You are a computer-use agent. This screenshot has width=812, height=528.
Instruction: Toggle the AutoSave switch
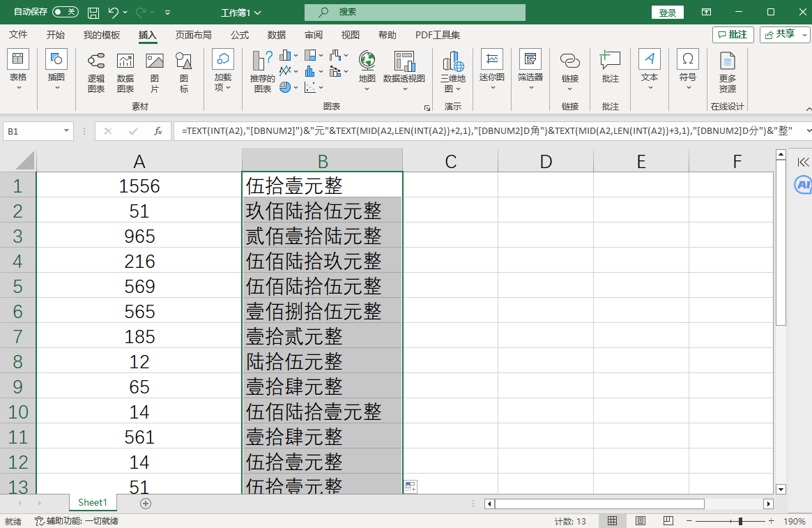[x=66, y=12]
